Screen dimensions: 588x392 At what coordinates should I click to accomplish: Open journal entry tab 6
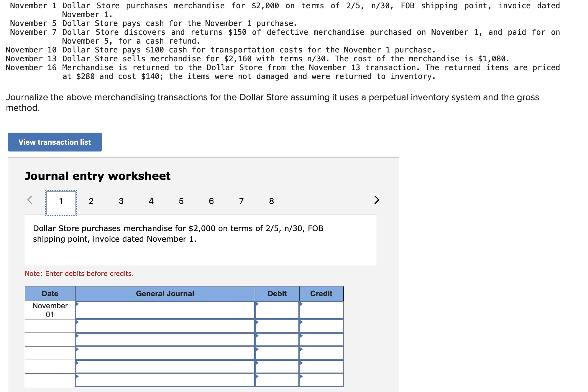pyautogui.click(x=211, y=201)
